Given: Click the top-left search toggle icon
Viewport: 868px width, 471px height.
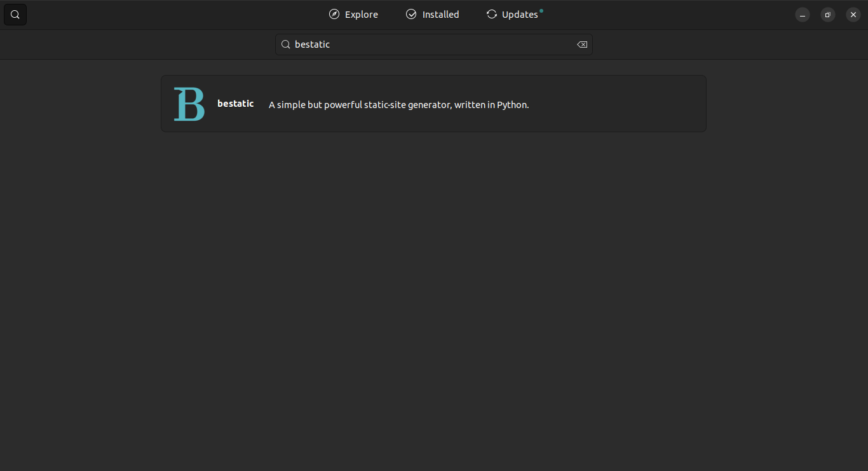Looking at the screenshot, I should [x=15, y=14].
